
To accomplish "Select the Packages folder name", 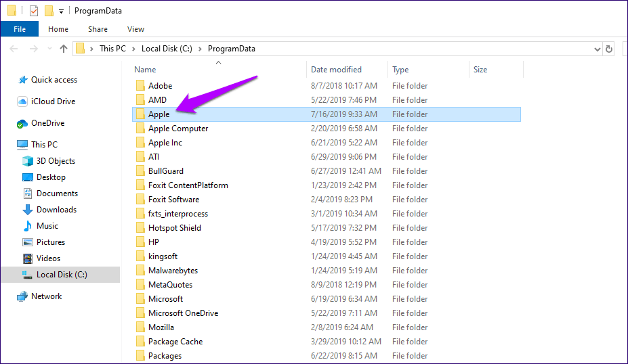I will click(165, 356).
